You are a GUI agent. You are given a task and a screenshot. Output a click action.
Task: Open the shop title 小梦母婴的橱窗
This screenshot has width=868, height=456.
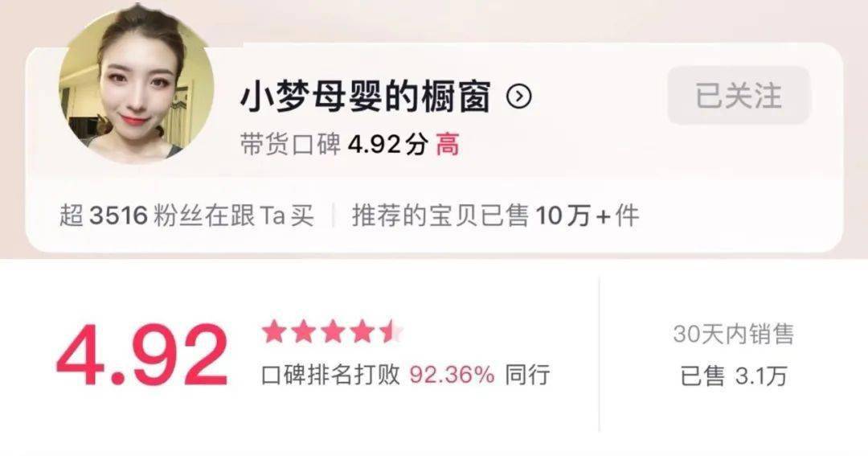point(366,97)
